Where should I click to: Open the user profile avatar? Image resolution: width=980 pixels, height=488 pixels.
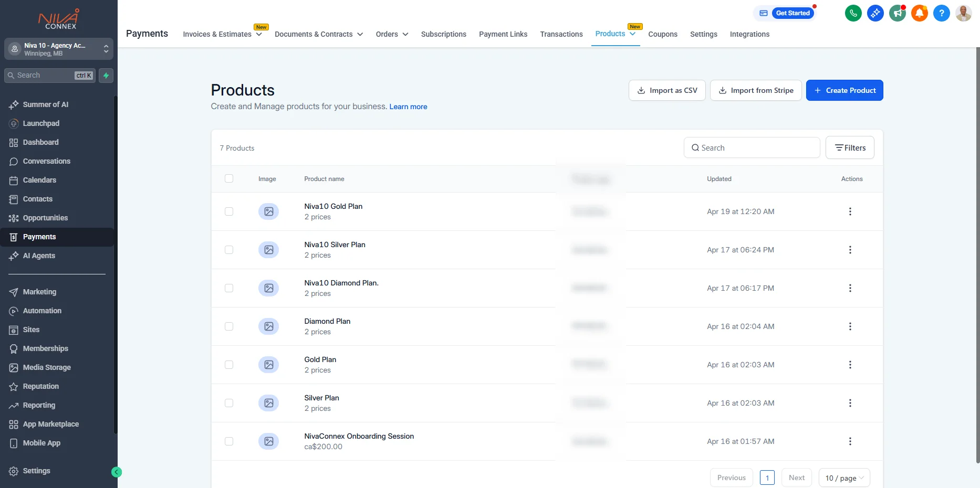click(x=963, y=13)
